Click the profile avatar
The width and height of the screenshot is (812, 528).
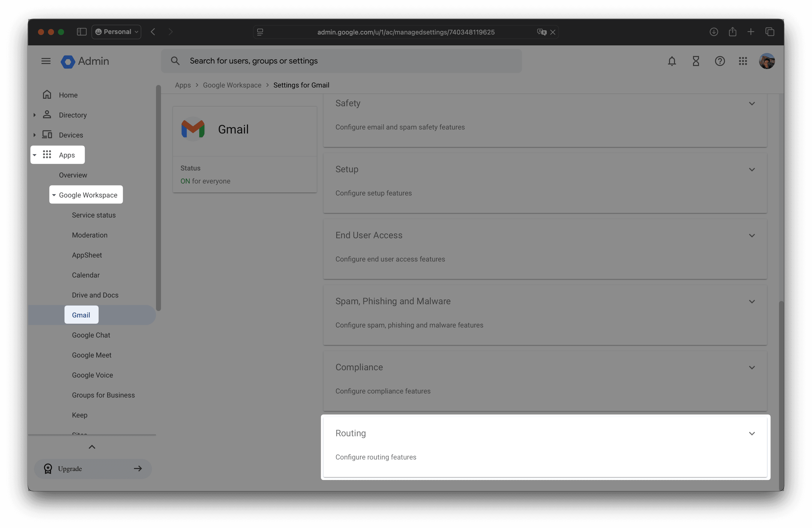coord(767,61)
